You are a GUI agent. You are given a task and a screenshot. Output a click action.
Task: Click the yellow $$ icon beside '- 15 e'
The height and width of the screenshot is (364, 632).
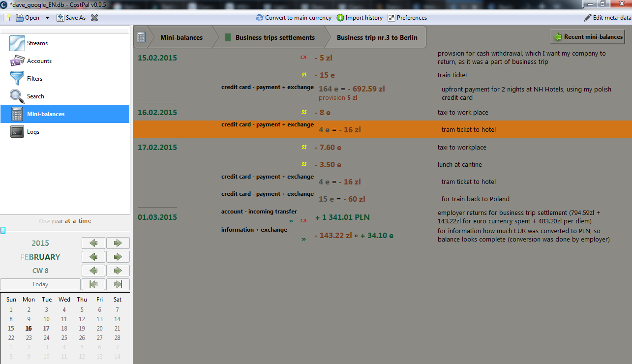[x=304, y=75]
